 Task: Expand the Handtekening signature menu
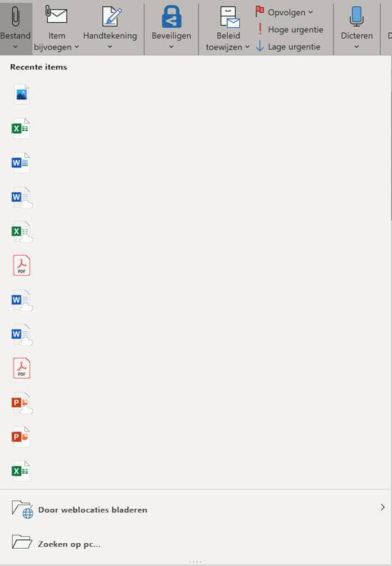coord(110,28)
